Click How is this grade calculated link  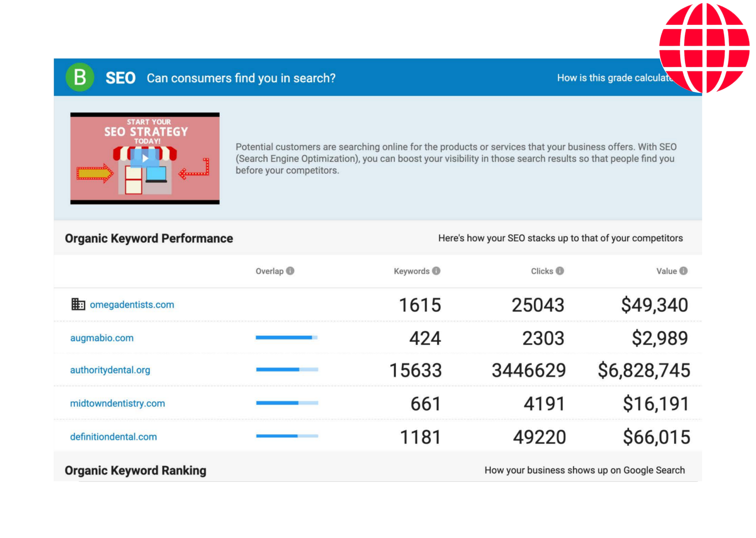612,78
